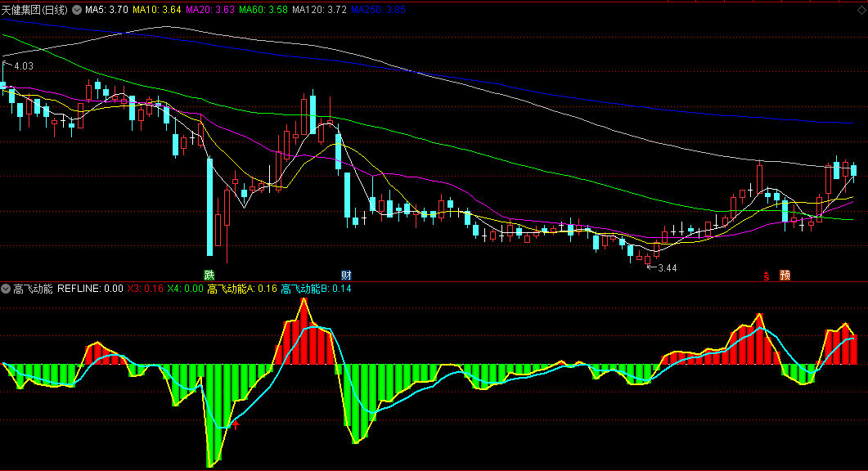The image size is (868, 471).
Task: Click the 高飞动能 indicator name
Action: tap(33, 289)
